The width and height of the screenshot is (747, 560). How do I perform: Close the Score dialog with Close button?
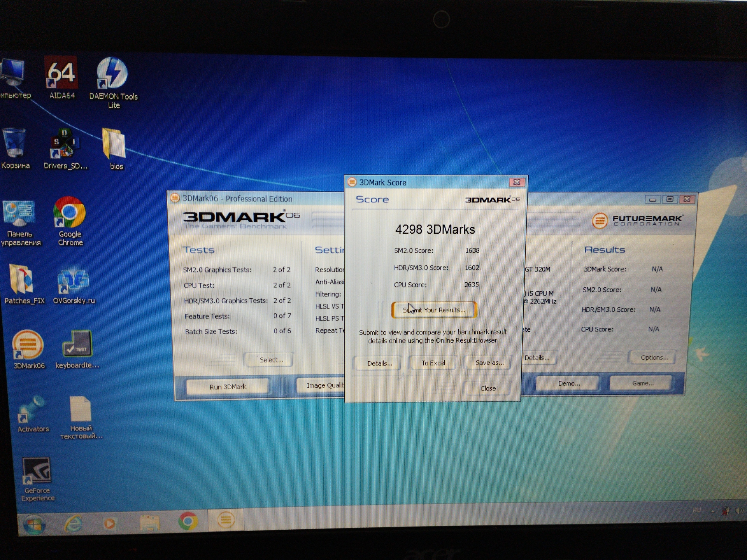[487, 388]
